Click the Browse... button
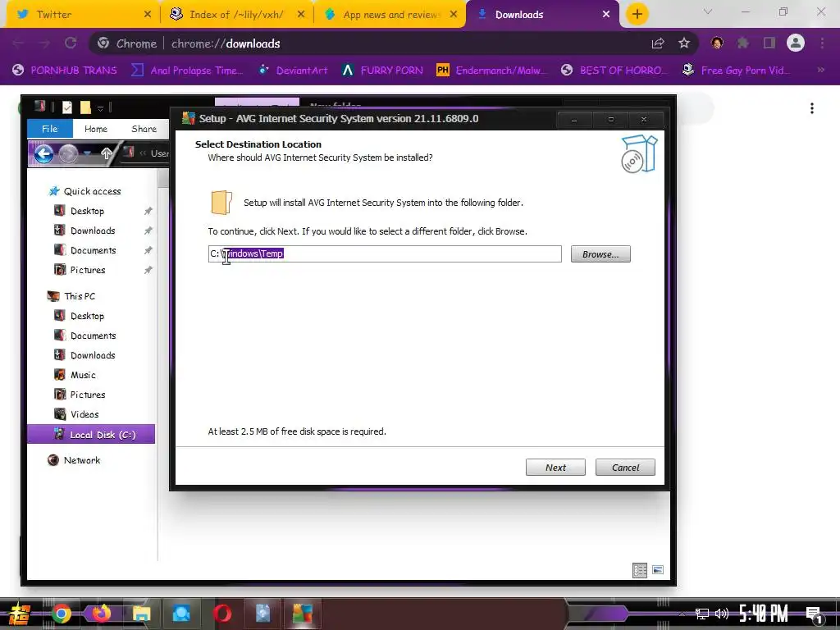 tap(600, 254)
